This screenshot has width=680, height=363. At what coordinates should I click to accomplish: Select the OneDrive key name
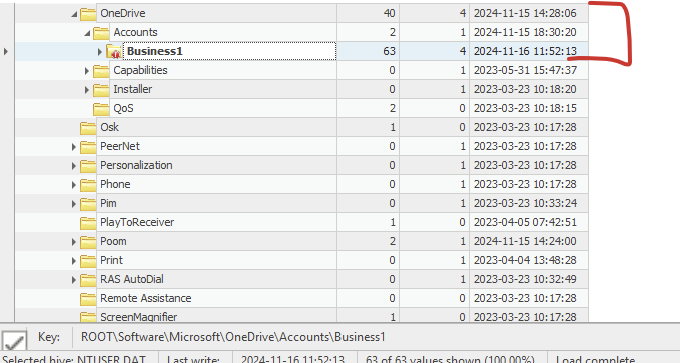[123, 13]
